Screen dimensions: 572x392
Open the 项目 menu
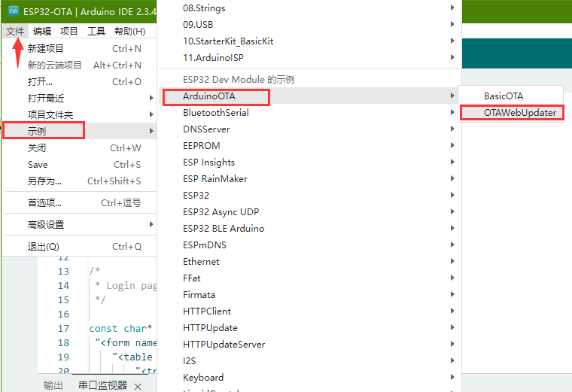(69, 32)
